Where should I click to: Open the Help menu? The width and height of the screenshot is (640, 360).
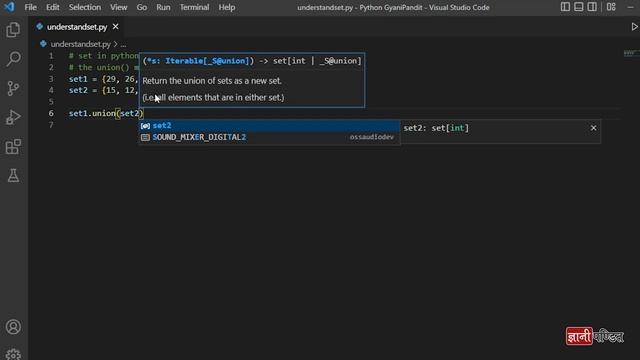[227, 7]
